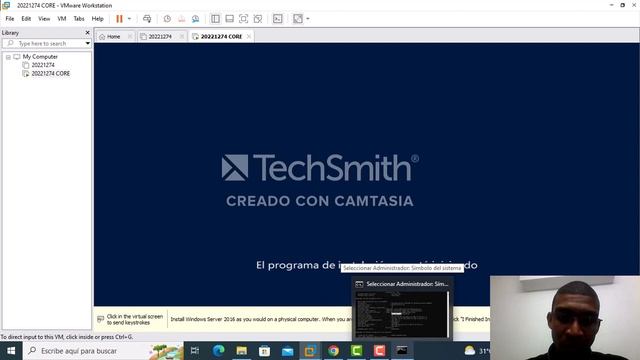Screen dimensions: 640x360
Task: Close the 20221274 tab
Action: [x=182, y=36]
